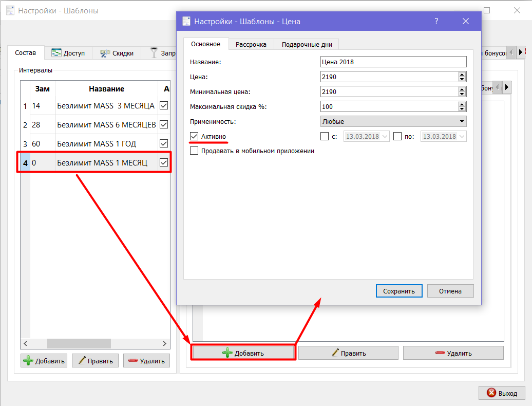Enable Продавать в мобильном приложении
The width and height of the screenshot is (532, 406).
194,151
